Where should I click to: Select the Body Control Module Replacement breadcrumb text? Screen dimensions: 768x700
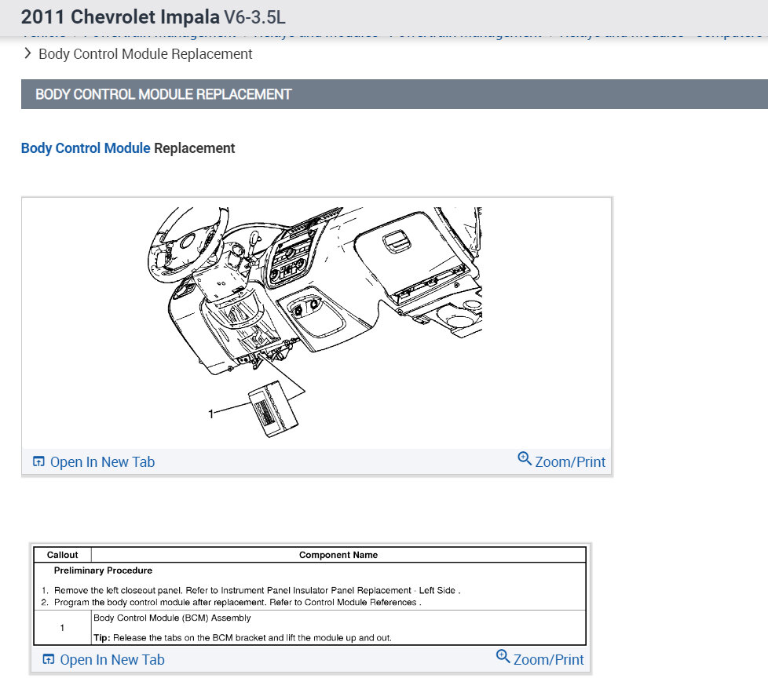pyautogui.click(x=145, y=54)
